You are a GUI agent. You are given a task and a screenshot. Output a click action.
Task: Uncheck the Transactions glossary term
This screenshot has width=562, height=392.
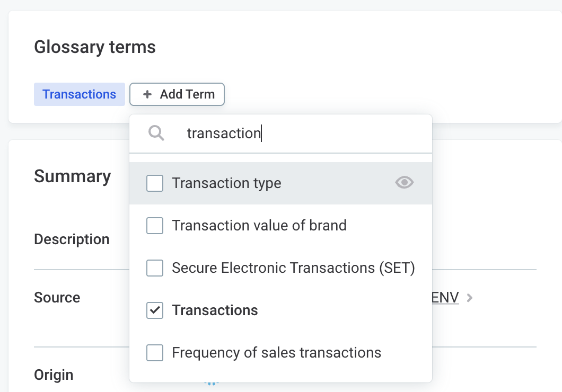coord(154,310)
